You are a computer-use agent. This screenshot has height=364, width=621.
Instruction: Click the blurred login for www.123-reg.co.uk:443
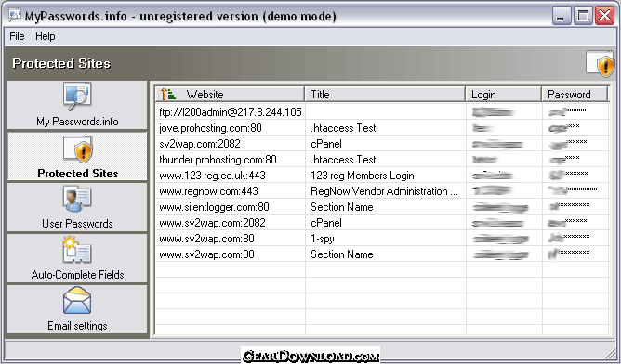click(493, 175)
